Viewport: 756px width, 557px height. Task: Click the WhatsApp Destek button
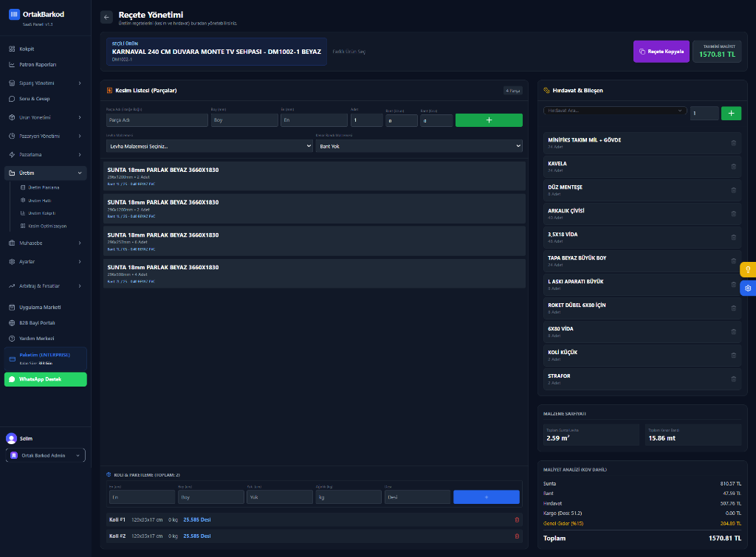click(x=45, y=379)
